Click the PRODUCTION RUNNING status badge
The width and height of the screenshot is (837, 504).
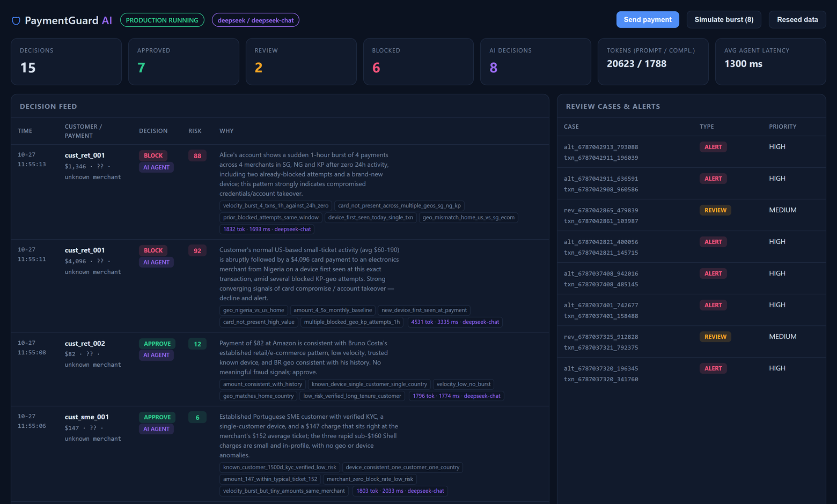162,20
